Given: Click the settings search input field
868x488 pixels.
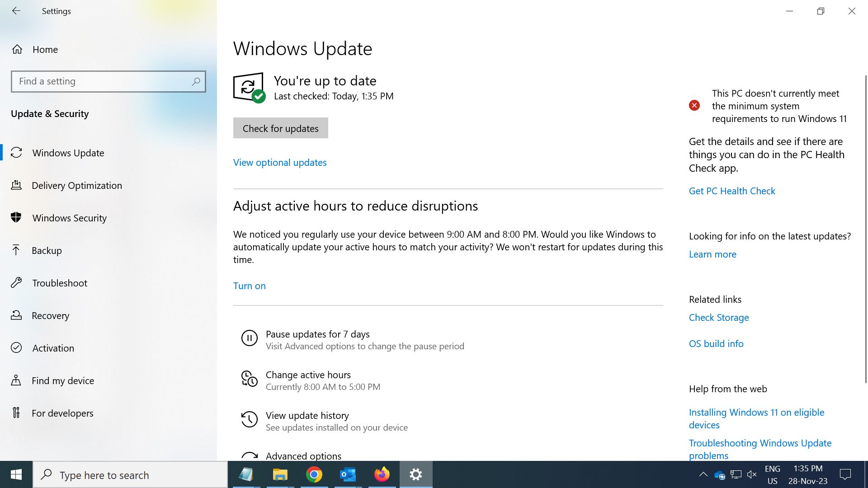Looking at the screenshot, I should (x=108, y=81).
